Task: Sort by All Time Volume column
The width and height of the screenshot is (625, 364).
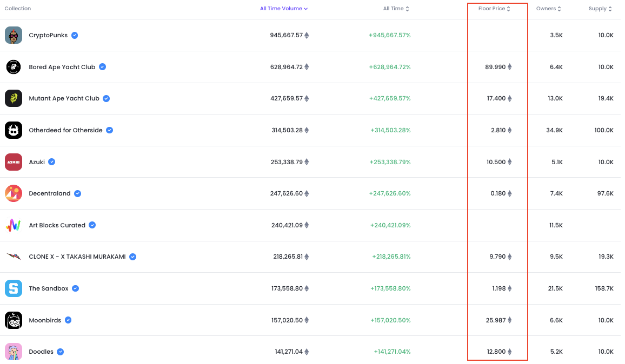Action: pyautogui.click(x=284, y=9)
